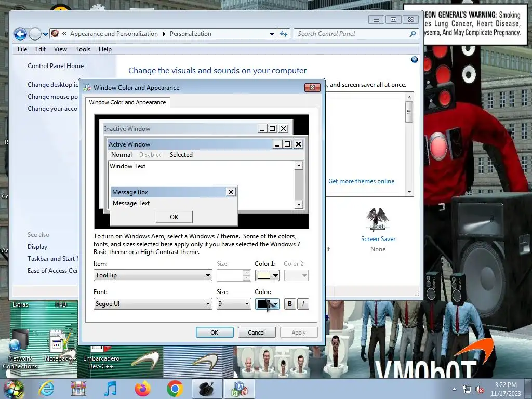Open the Screen Saver icon
Screen dimensions: 532x399
378,219
